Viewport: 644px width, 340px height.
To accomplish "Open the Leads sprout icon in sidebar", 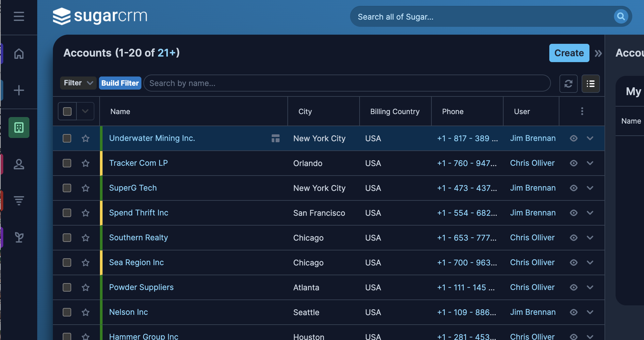I will (x=19, y=237).
